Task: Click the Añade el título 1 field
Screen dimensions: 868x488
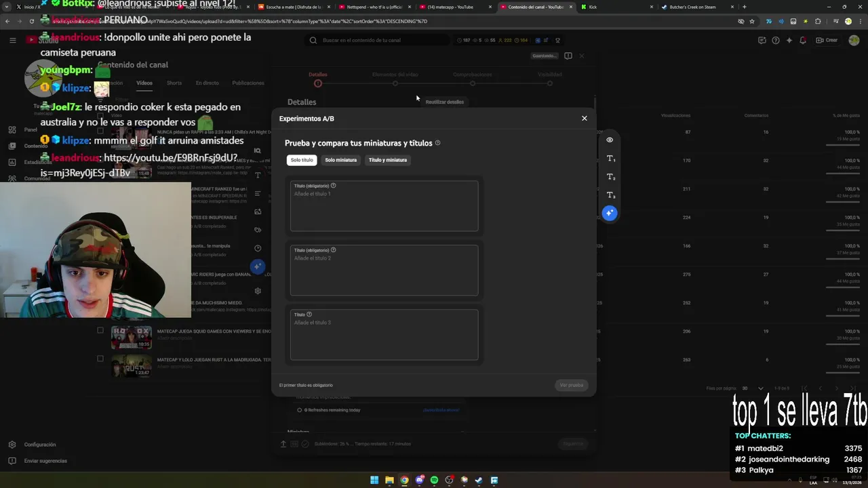Action: tap(384, 206)
